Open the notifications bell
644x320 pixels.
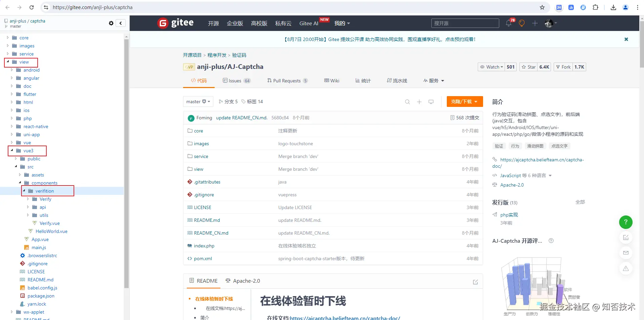[509, 23]
